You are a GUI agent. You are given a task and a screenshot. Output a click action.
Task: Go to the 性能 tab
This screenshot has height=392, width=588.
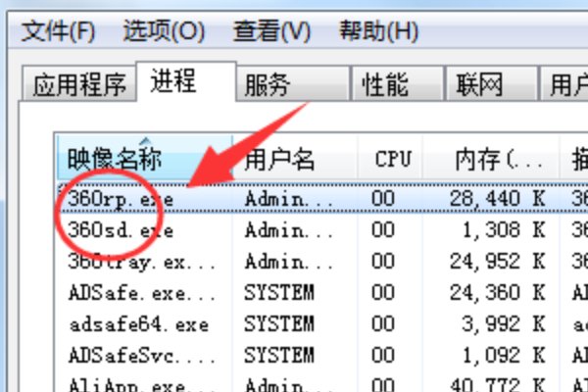point(397,83)
